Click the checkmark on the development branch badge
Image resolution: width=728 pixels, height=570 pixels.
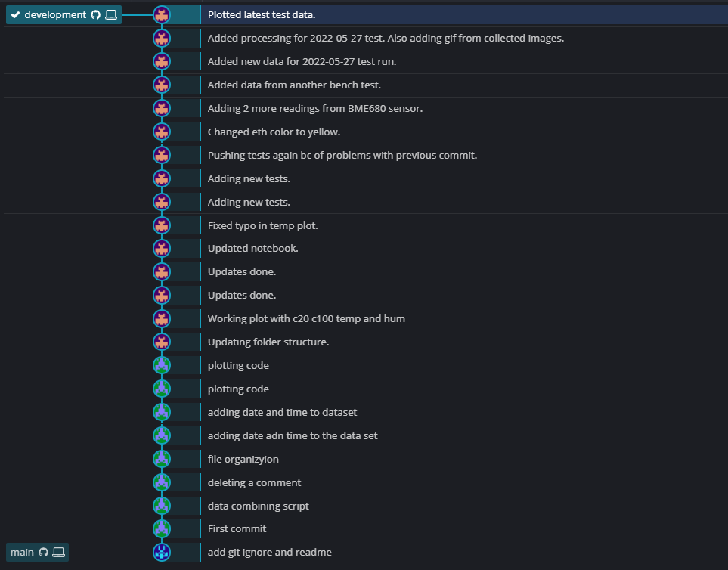(15, 14)
